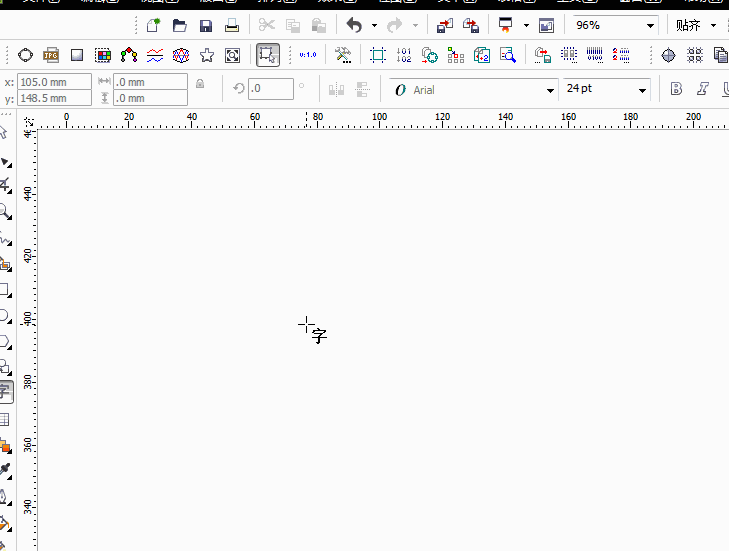Click the object width field
Image resolution: width=729 pixels, height=551 pixels.
click(x=151, y=82)
